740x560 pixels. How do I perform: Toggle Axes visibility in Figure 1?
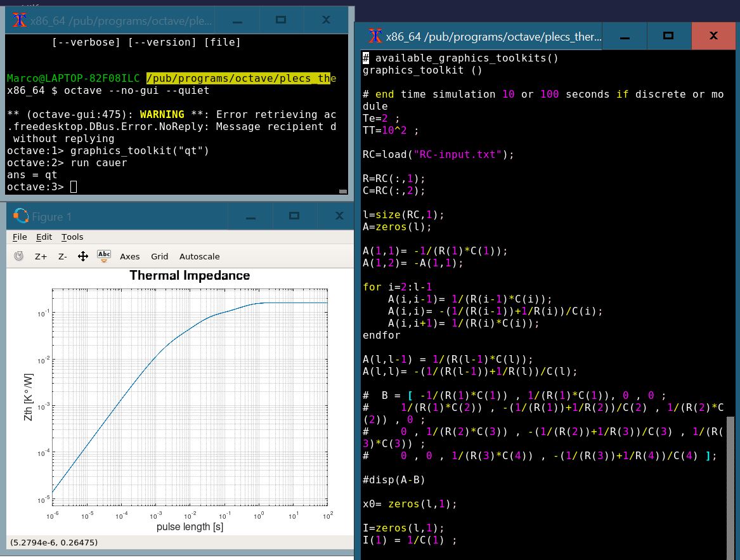point(129,256)
